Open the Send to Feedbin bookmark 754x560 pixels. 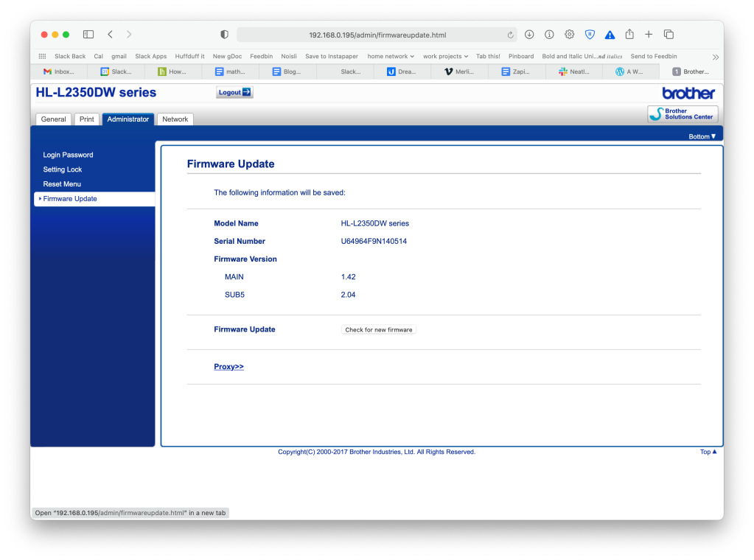[654, 56]
